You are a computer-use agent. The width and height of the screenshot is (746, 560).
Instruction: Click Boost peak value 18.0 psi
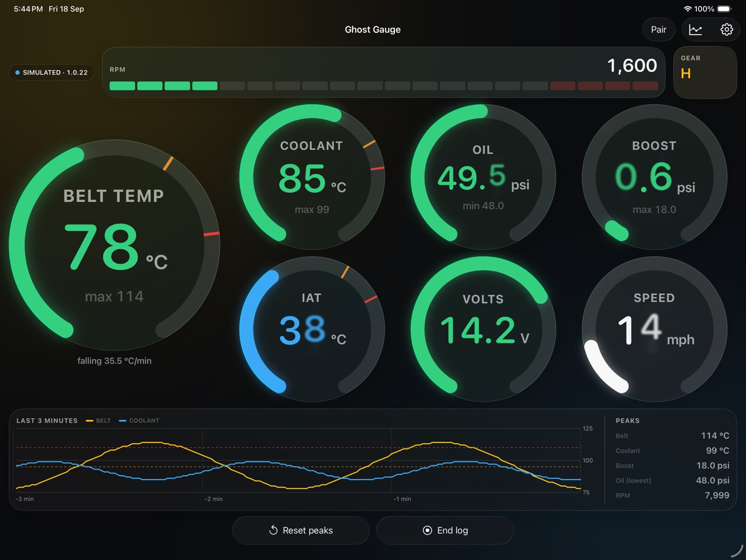pyautogui.click(x=712, y=466)
